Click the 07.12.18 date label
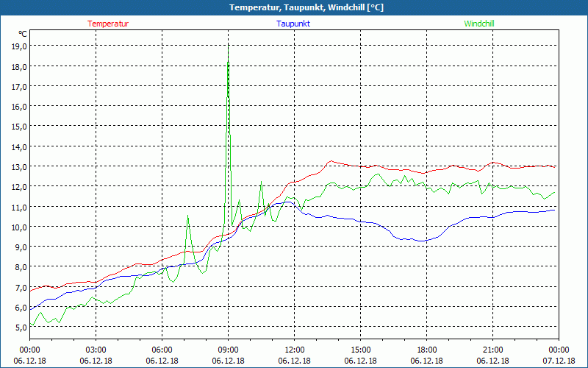This screenshot has height=368, width=588. point(559,361)
